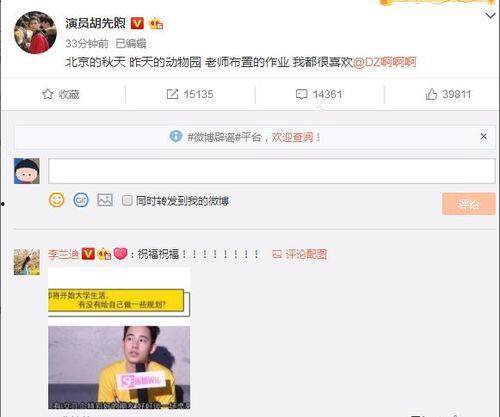Insert a GIF using the GIF icon
Screen dimensions: 500x417
pyautogui.click(x=81, y=200)
